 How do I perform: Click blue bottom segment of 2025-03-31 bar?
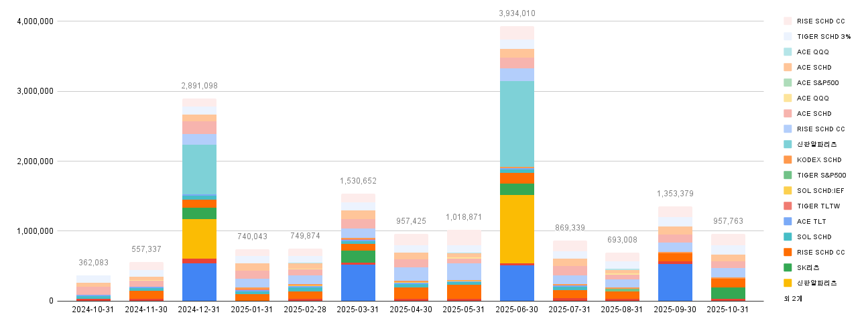pos(358,283)
